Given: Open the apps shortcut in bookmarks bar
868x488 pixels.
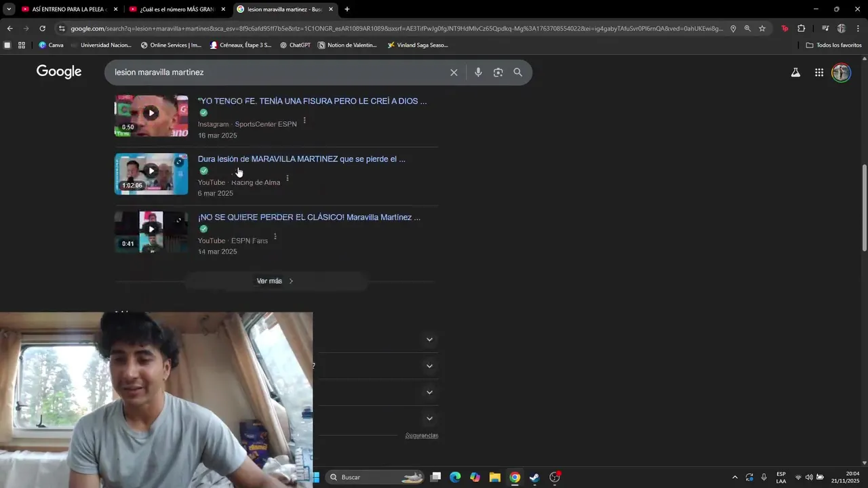Looking at the screenshot, I should pyautogui.click(x=22, y=45).
